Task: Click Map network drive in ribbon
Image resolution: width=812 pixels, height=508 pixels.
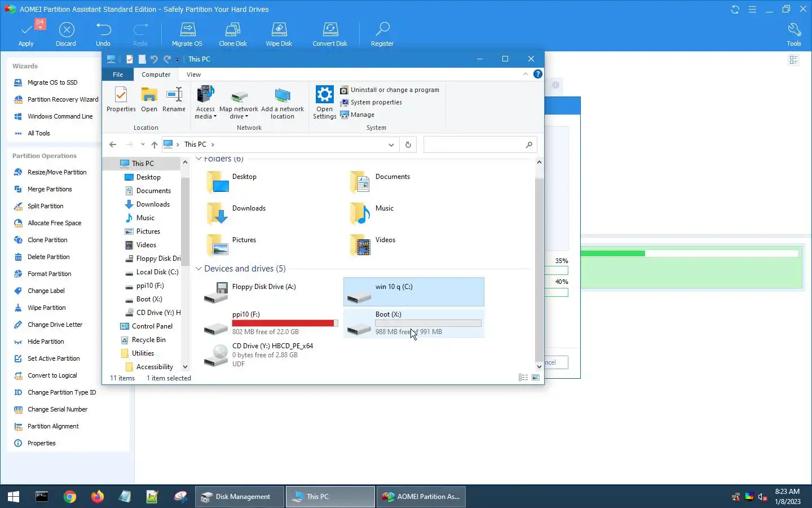Action: click(x=239, y=102)
